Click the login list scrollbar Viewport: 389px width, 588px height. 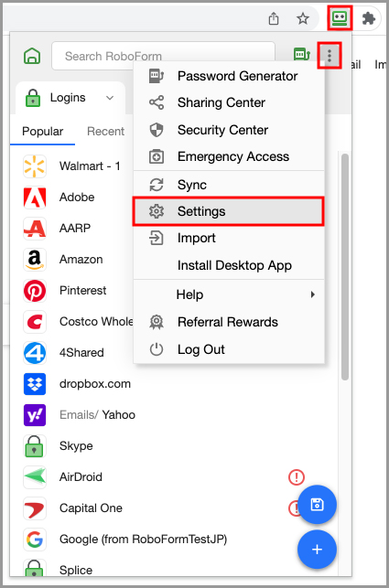(345, 267)
